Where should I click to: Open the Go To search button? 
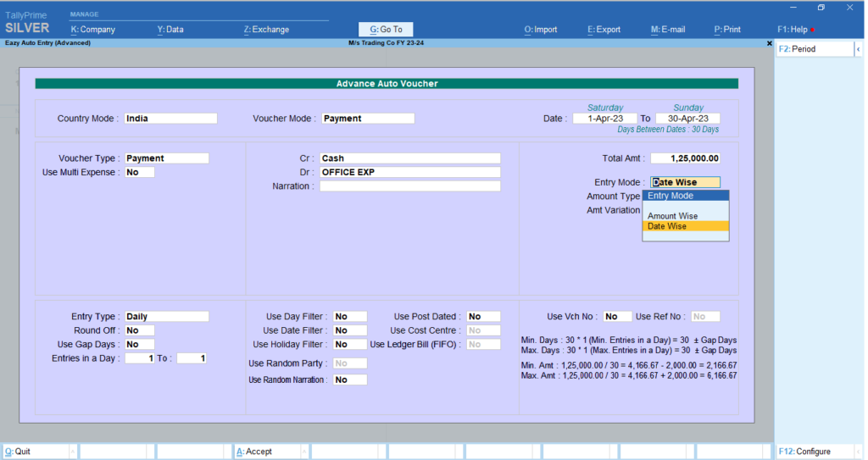[386, 30]
